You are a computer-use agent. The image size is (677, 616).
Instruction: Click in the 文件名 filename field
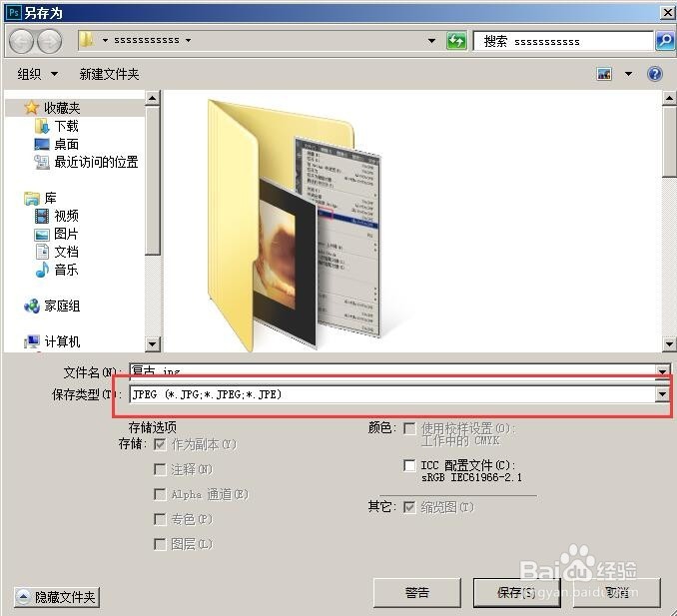[392, 370]
